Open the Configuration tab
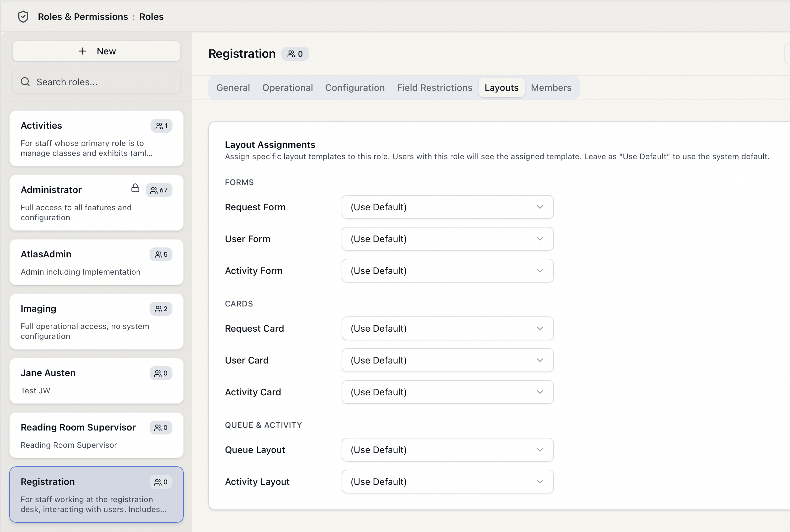 [355, 88]
